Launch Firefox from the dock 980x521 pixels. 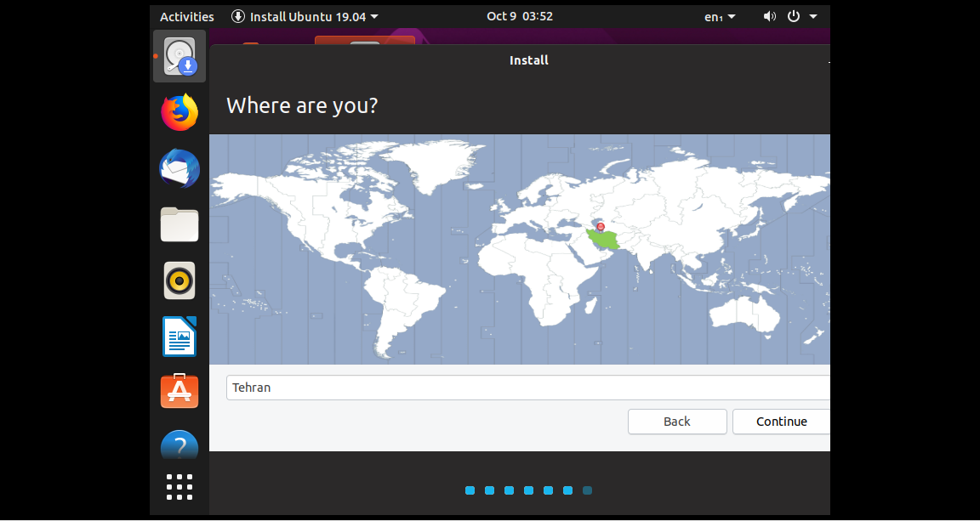[179, 113]
